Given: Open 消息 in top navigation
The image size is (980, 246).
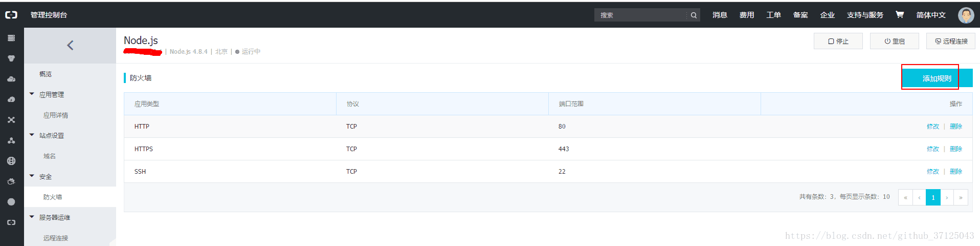Looking at the screenshot, I should (x=720, y=15).
